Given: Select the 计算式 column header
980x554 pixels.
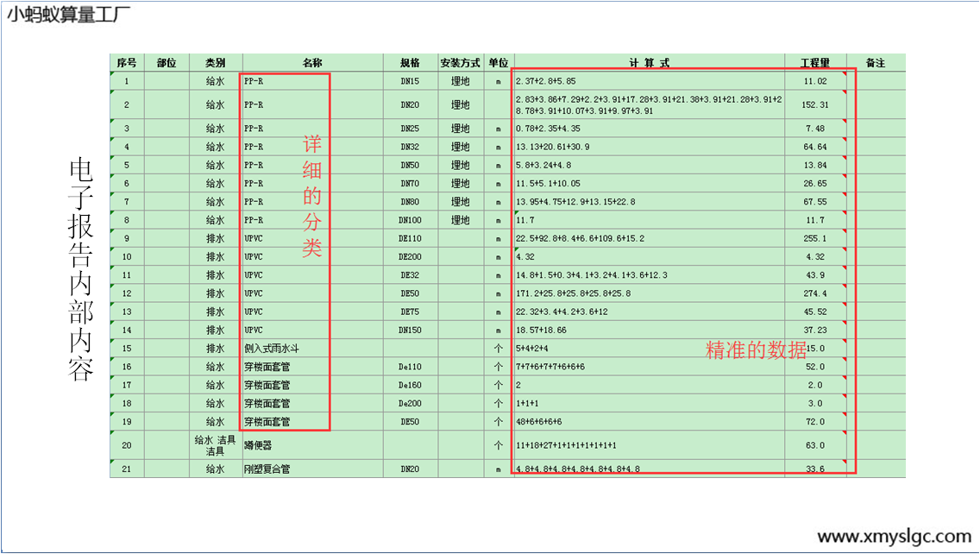Looking at the screenshot, I should (x=648, y=63).
